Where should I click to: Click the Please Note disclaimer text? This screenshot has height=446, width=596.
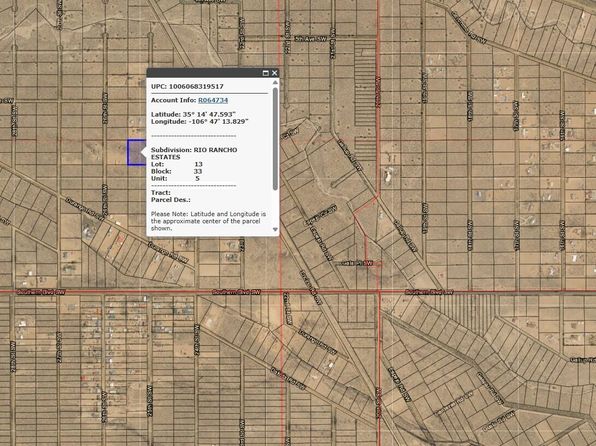pos(208,221)
